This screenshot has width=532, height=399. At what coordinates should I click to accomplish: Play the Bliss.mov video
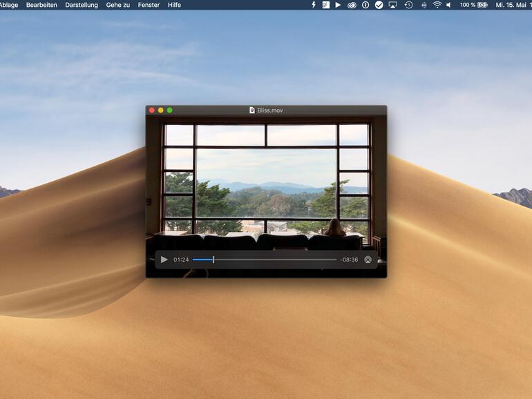click(164, 260)
